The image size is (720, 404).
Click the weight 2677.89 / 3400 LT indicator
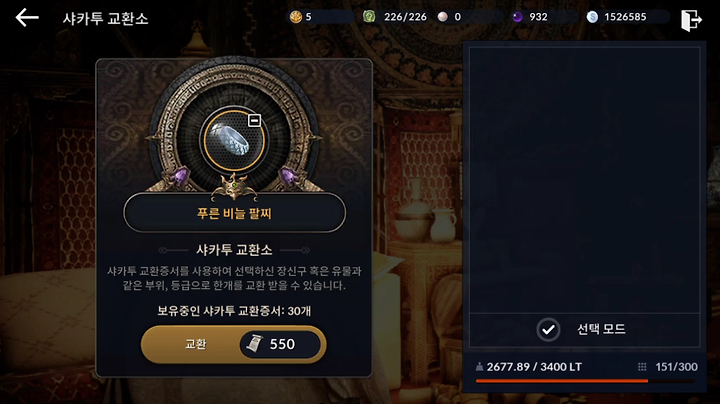tap(529, 367)
